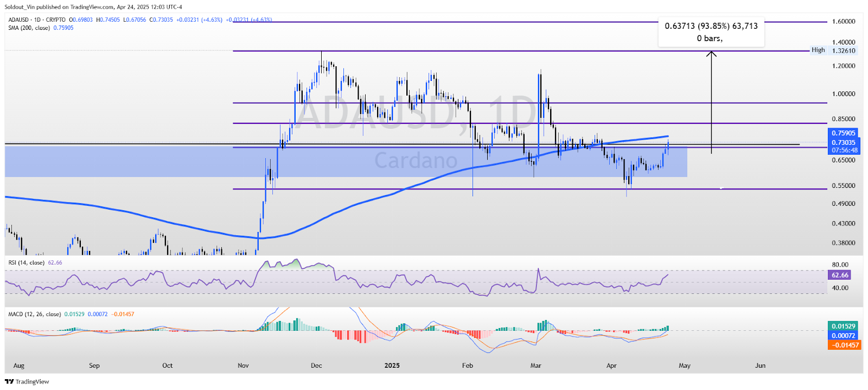The image size is (868, 390).
Task: Click the ADAUSD · 1D · CRYPTO symbol legend
Action: (37, 20)
